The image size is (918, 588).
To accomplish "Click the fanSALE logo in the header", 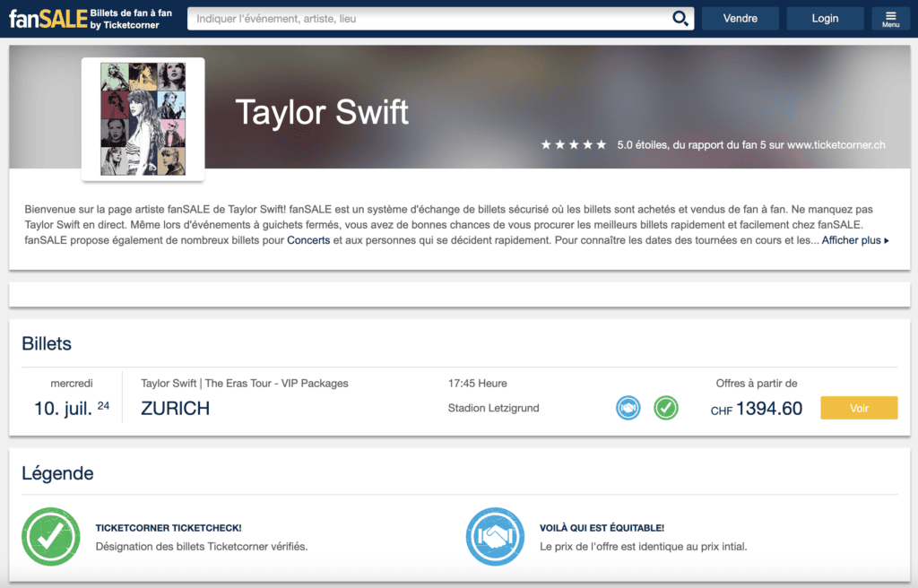I will [48, 19].
